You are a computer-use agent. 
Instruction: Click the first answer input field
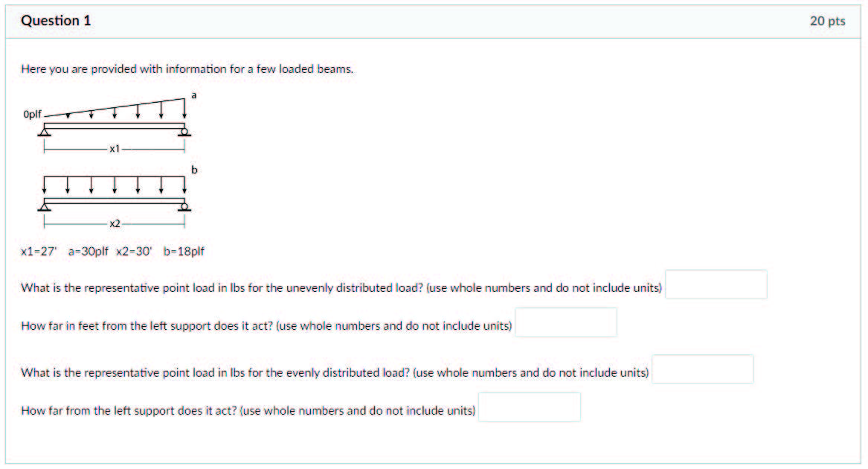(x=716, y=284)
